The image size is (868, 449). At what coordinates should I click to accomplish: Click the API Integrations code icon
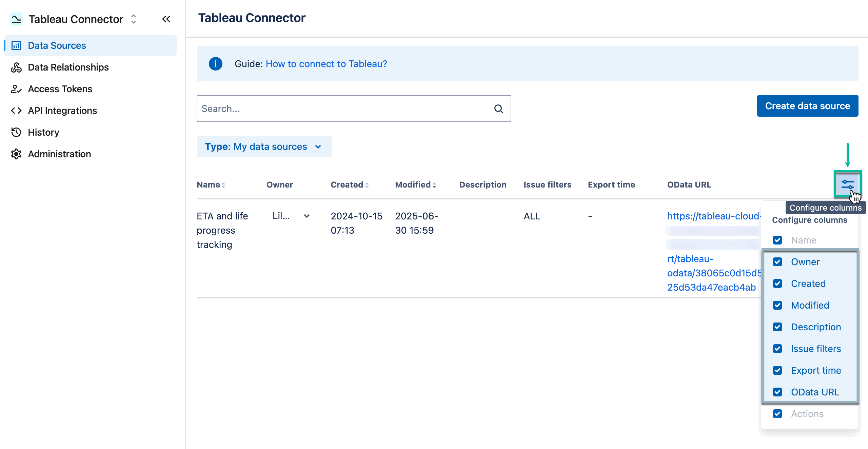coord(16,110)
